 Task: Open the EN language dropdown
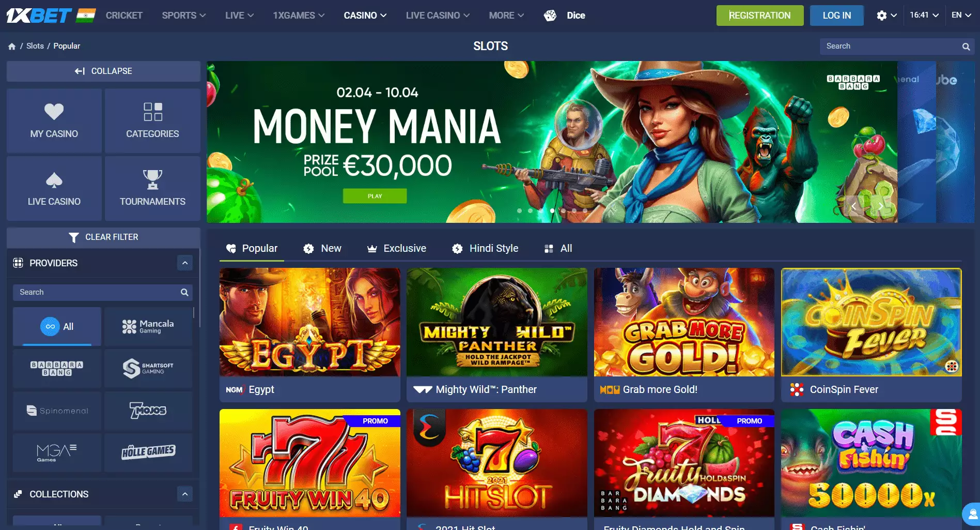point(961,15)
